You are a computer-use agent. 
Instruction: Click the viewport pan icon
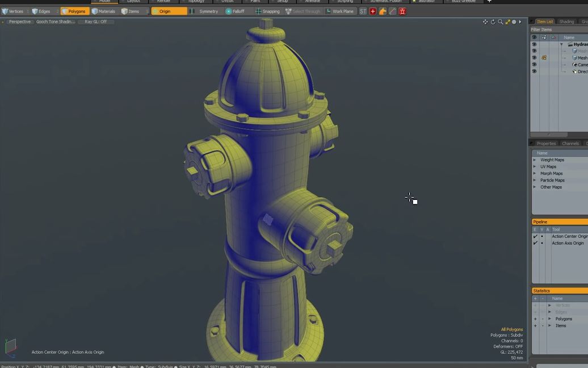pos(485,22)
